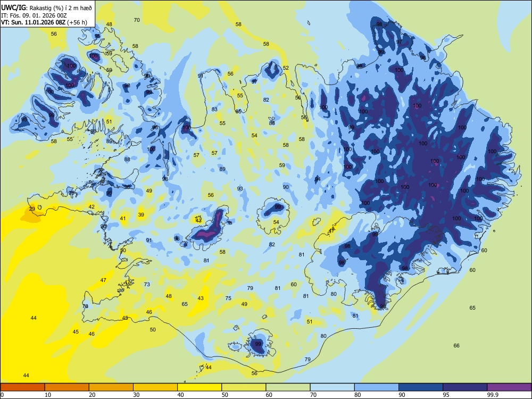This screenshot has width=532, height=399.
Task: Select the 85 humidity value
Action: (x=238, y=111)
